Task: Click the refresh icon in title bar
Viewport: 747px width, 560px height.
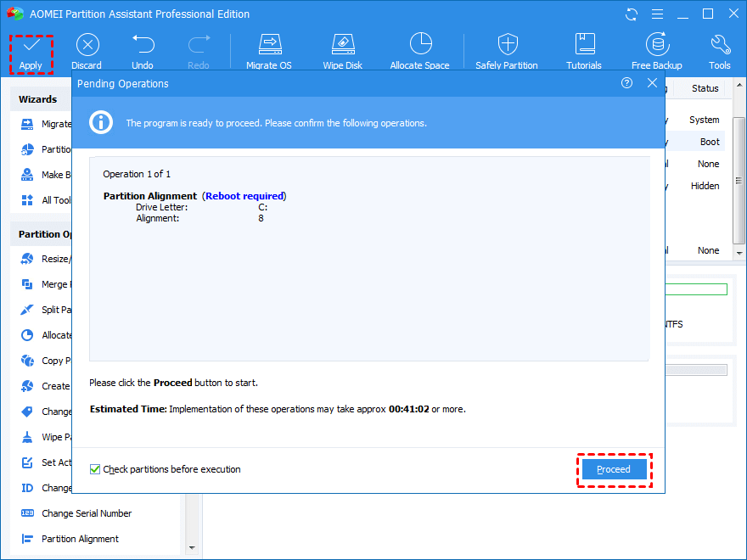Action: pyautogui.click(x=632, y=14)
